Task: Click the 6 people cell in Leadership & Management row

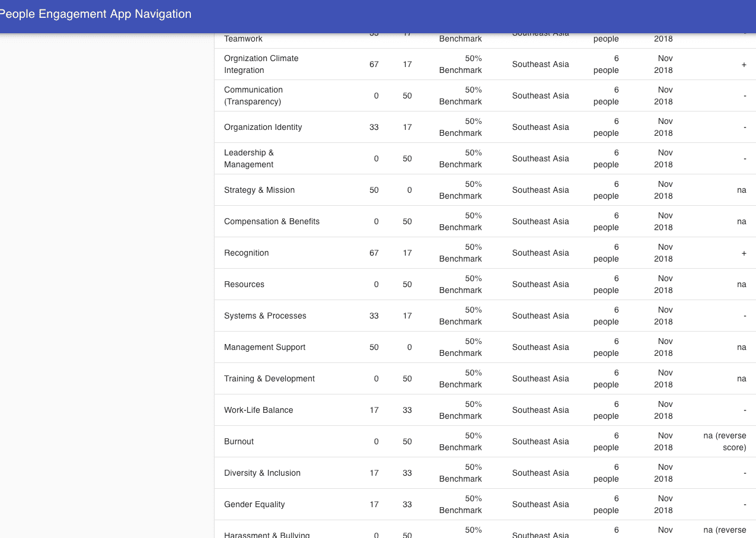Action: tap(606, 158)
